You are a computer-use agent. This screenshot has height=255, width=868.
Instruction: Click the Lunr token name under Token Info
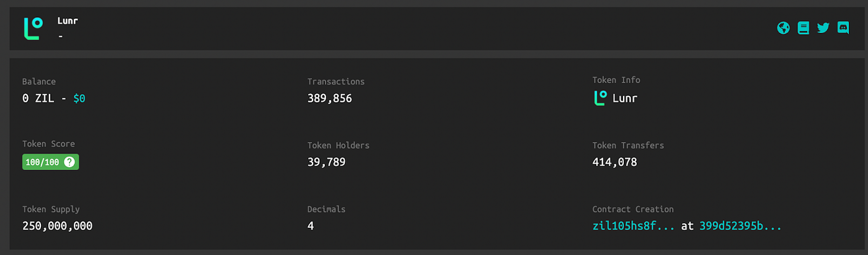(x=625, y=98)
